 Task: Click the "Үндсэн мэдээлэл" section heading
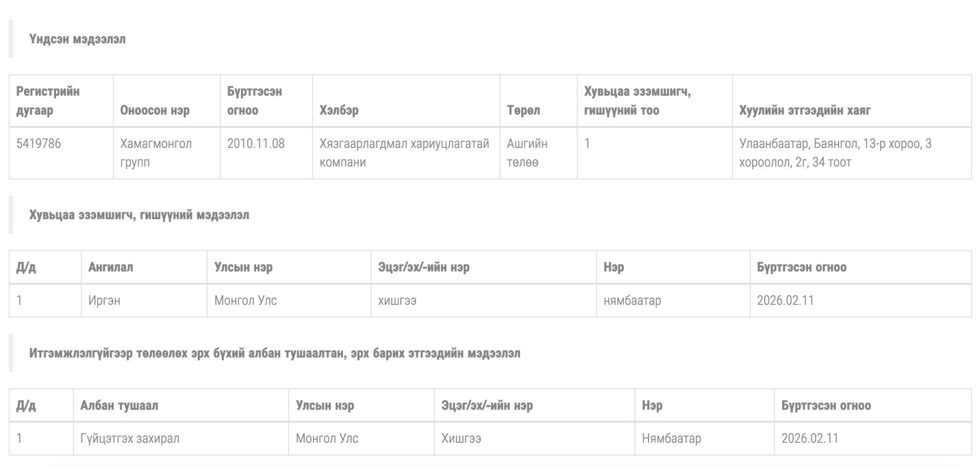77,40
